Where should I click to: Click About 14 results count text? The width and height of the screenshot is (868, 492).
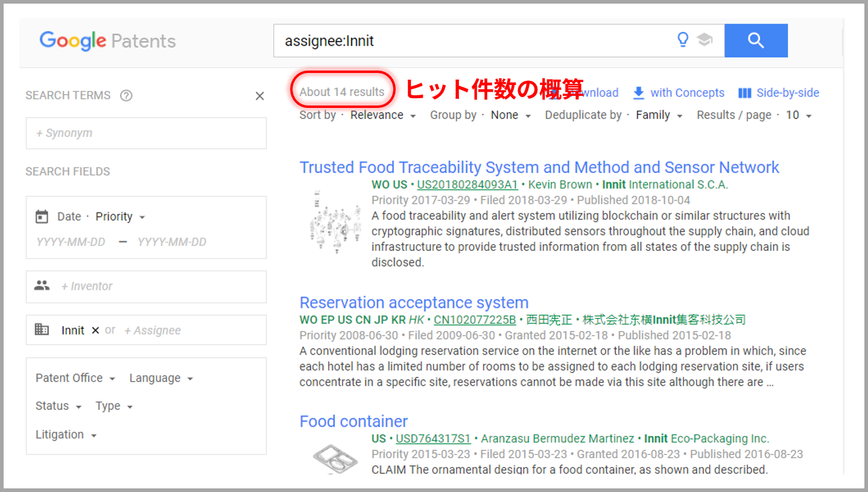pyautogui.click(x=342, y=92)
